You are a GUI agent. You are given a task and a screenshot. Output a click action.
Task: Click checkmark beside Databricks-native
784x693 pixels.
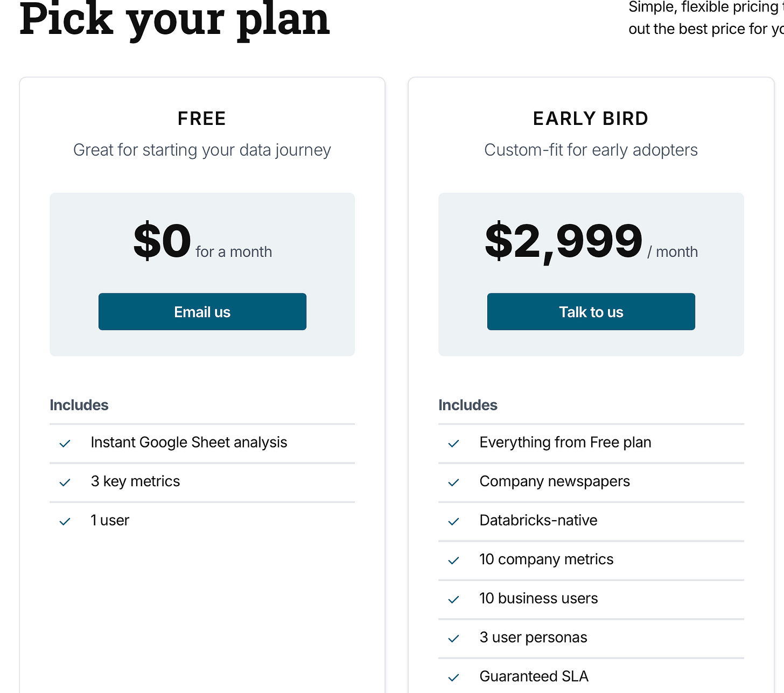(x=454, y=522)
